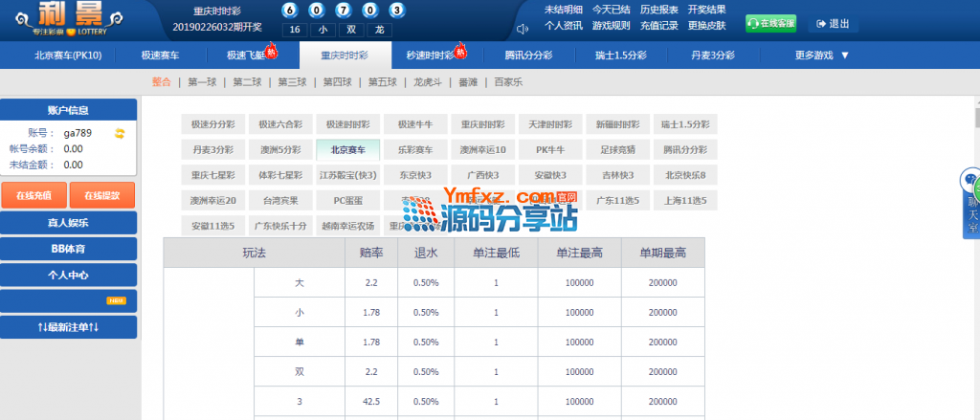The width and height of the screenshot is (980, 420).
Task: Expand the 更多游戏 dropdown
Action: coord(821,55)
